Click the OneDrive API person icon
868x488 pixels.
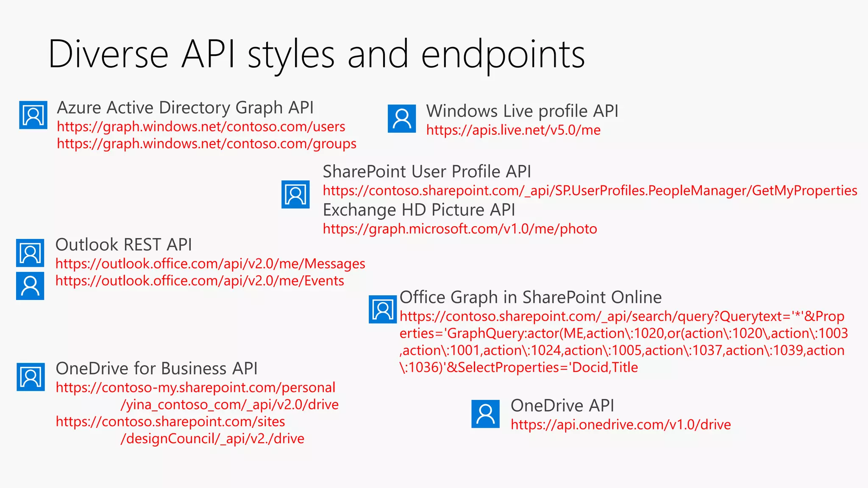(486, 414)
